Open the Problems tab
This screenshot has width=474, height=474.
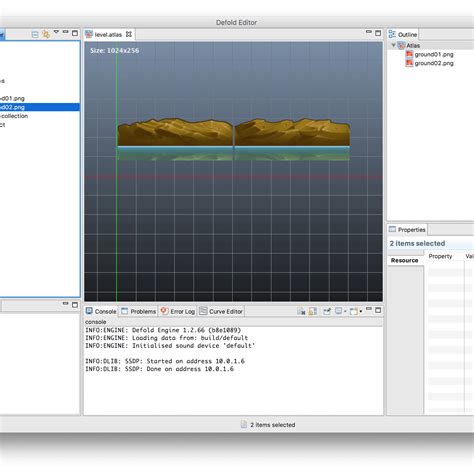pos(139,311)
